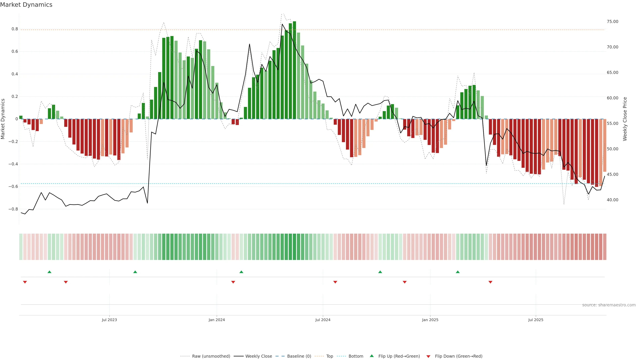Click the Flip Down marker just after Jul 2024
The image size is (644, 362).
click(x=335, y=282)
